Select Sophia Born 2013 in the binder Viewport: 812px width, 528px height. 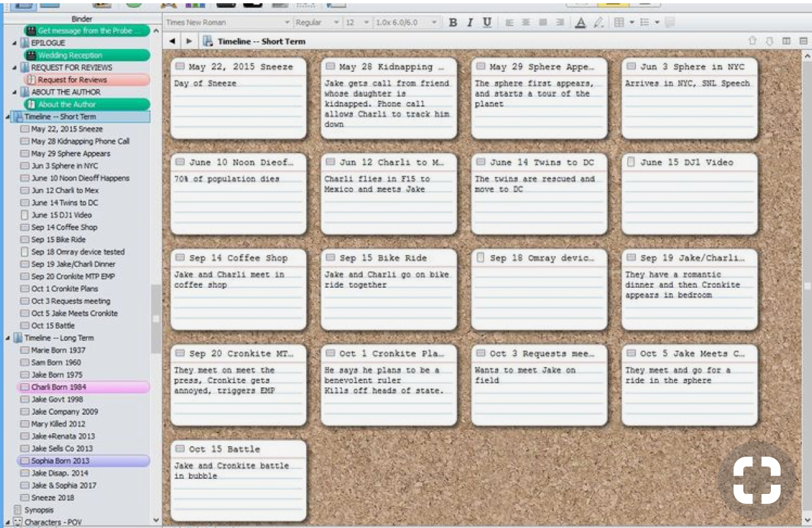pyautogui.click(x=60, y=461)
